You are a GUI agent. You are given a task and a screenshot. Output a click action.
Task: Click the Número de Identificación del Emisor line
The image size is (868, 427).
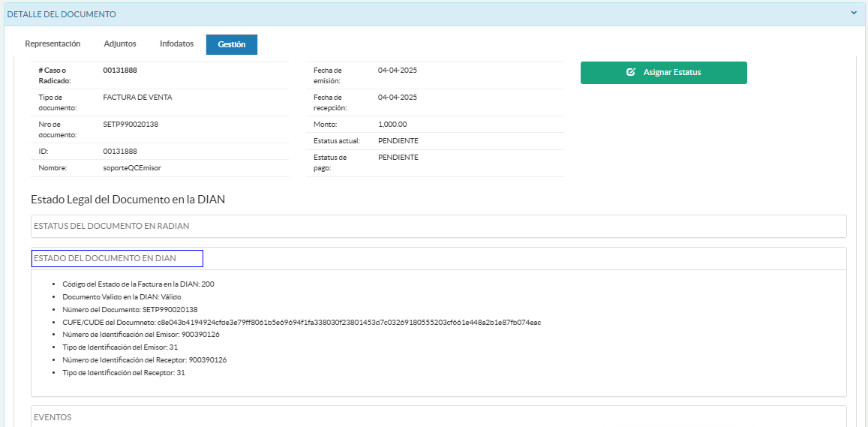point(141,335)
